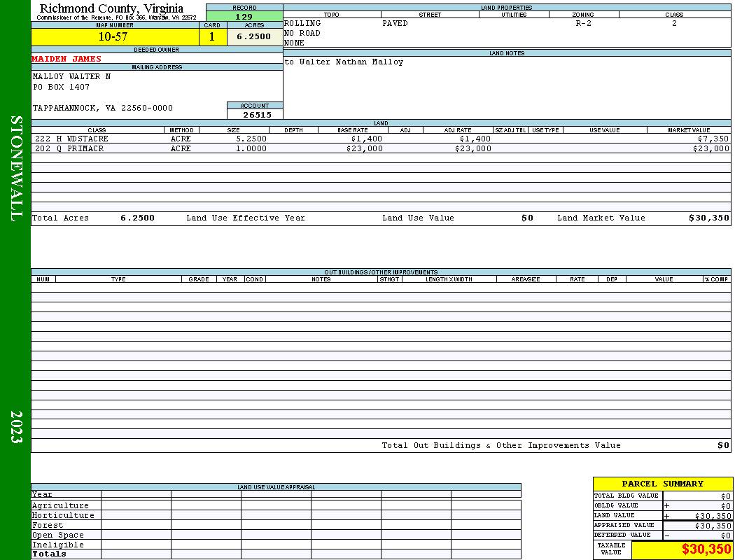Image resolution: width=735 pixels, height=560 pixels.
Task: Select the Agriculture row label
Action: (60, 505)
